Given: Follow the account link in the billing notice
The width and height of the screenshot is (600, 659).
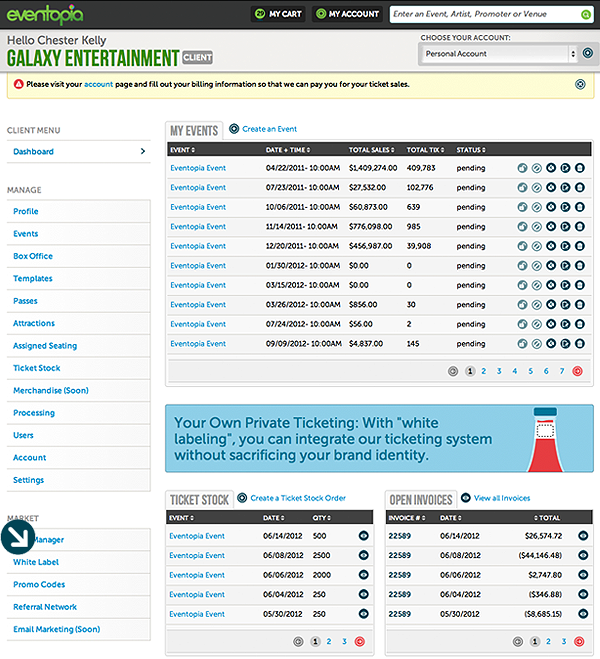Looking at the screenshot, I should tap(98, 84).
